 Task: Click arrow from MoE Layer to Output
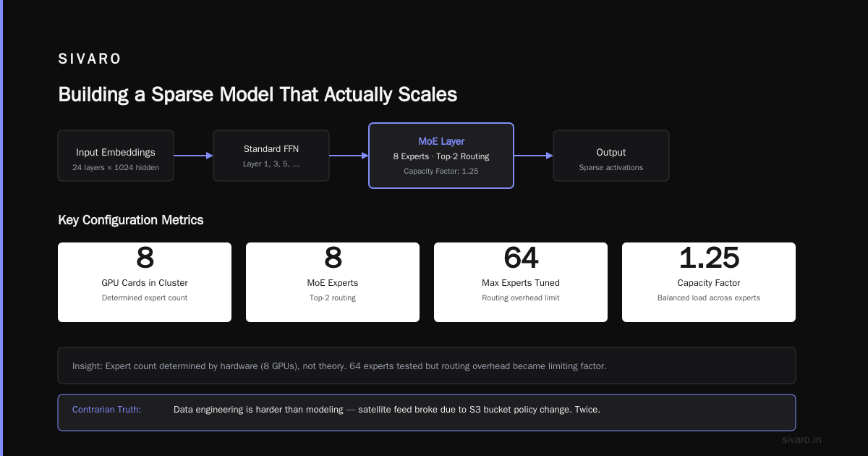click(x=533, y=156)
